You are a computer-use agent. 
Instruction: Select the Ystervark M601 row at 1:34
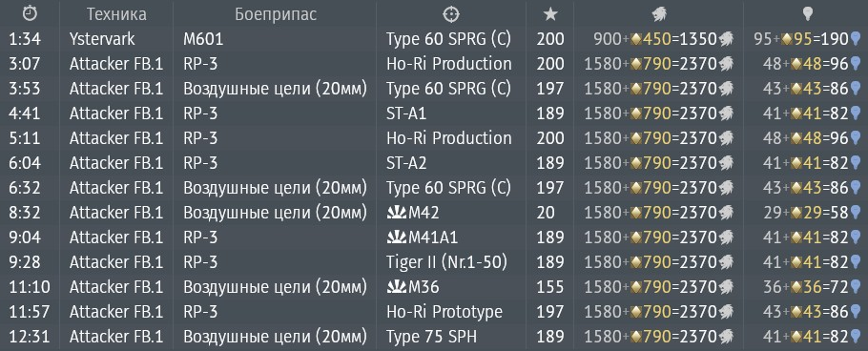pos(434,39)
